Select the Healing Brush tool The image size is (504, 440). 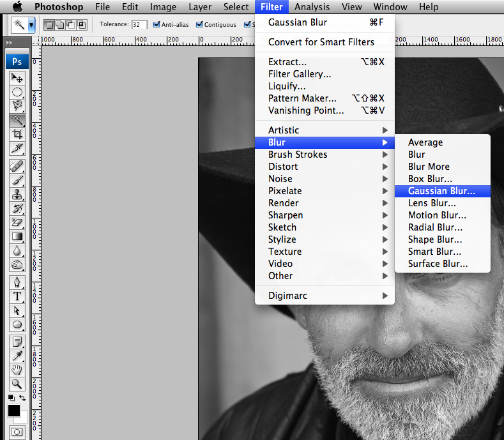coord(17,167)
